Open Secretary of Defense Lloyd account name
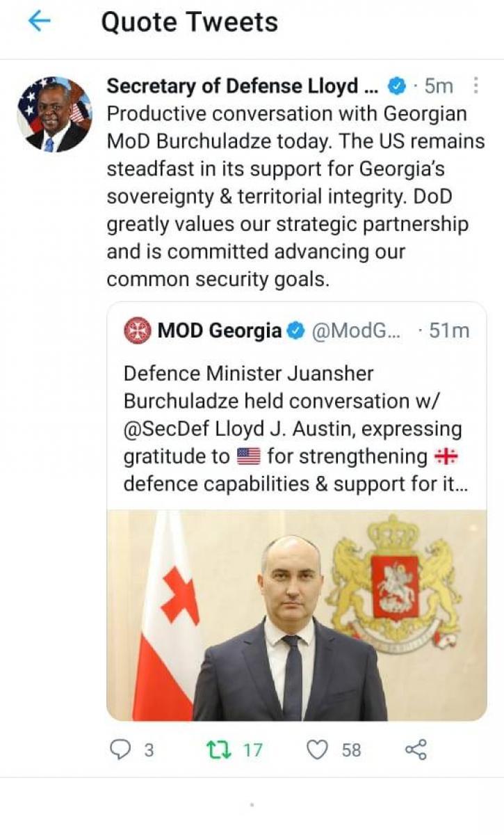504x835 pixels. [x=241, y=86]
